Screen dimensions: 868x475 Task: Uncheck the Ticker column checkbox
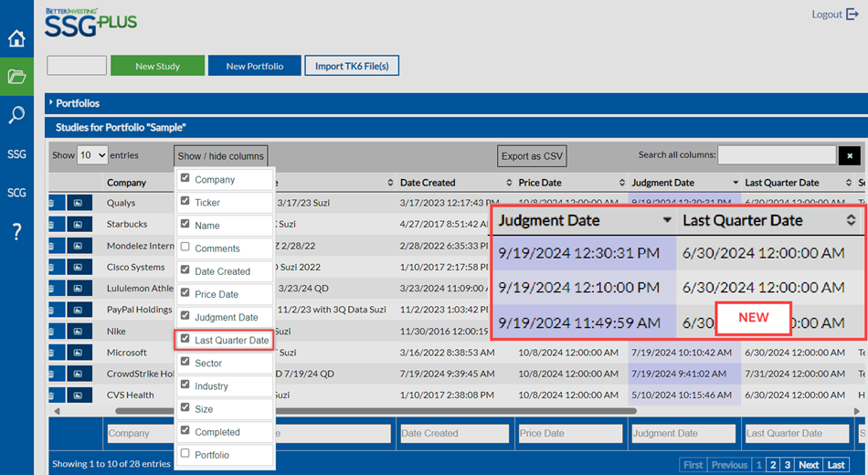185,201
